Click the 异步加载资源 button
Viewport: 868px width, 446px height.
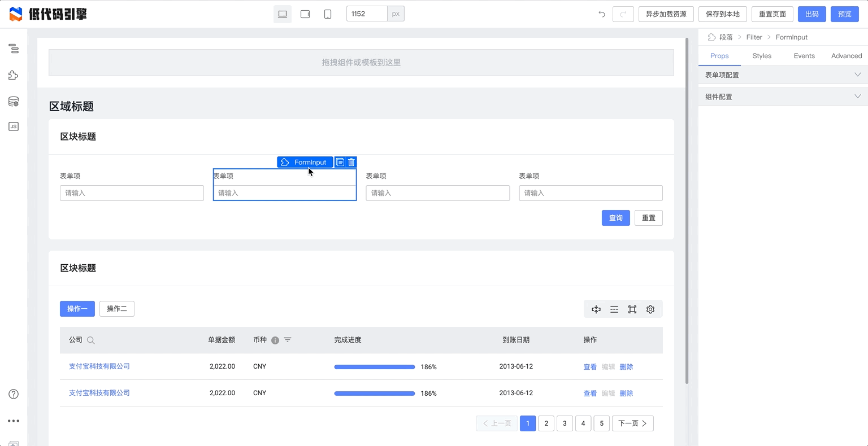(666, 14)
